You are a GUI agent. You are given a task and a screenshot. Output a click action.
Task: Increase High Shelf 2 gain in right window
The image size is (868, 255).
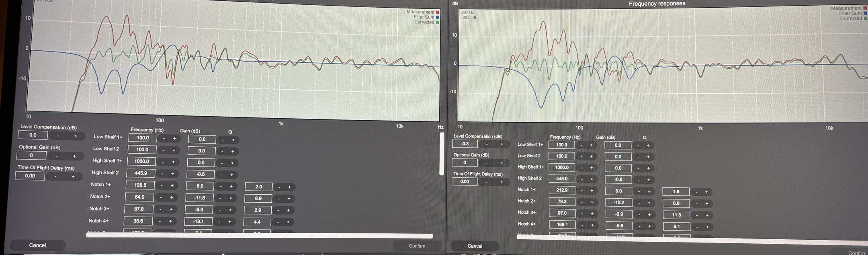649,180
